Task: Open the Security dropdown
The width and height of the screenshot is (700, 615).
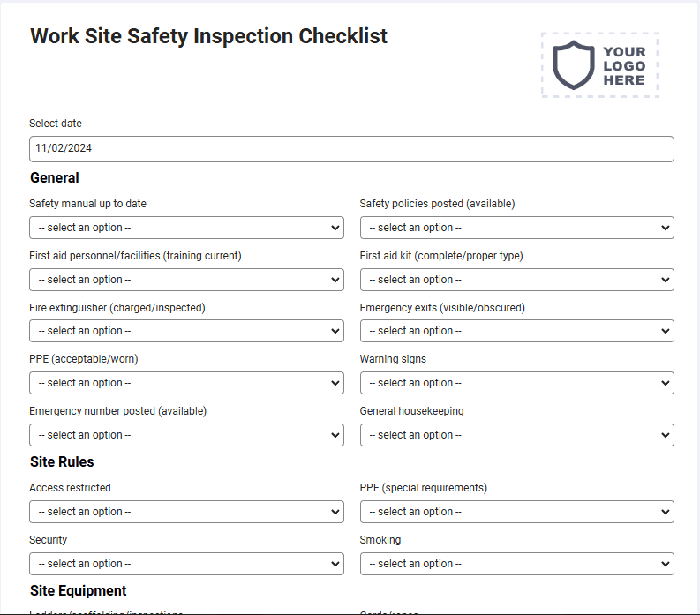Action: tap(186, 564)
